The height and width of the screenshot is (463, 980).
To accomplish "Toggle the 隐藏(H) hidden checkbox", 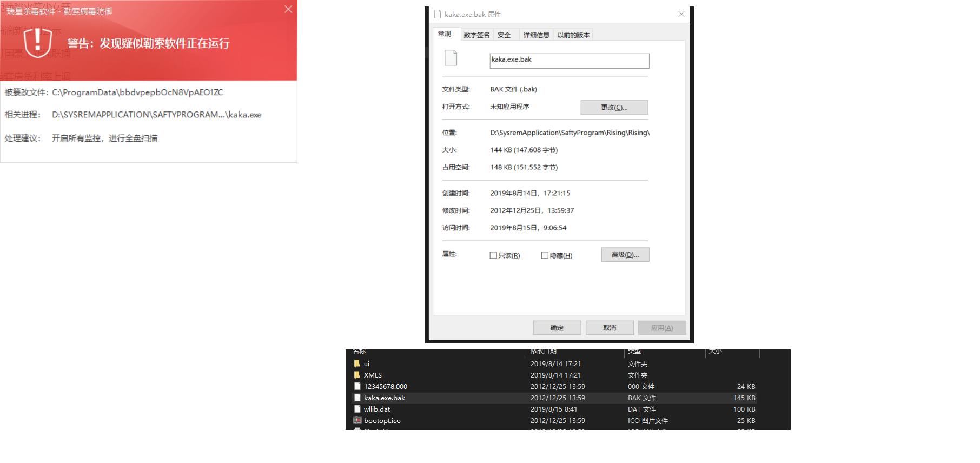I will point(545,255).
